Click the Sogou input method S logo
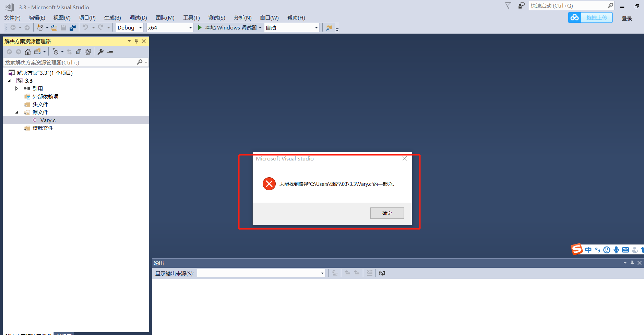The image size is (644, 335). [577, 249]
